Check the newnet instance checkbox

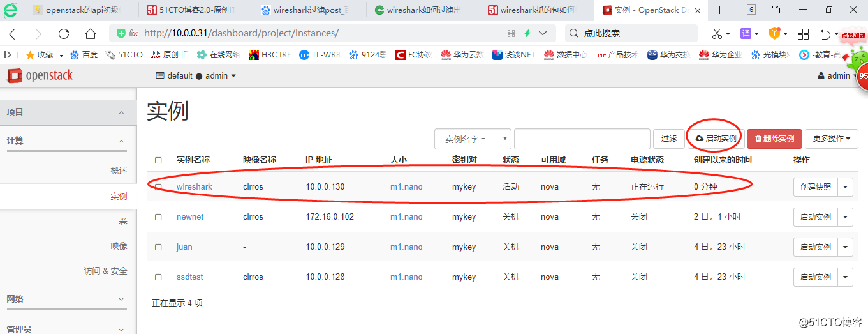tap(158, 217)
